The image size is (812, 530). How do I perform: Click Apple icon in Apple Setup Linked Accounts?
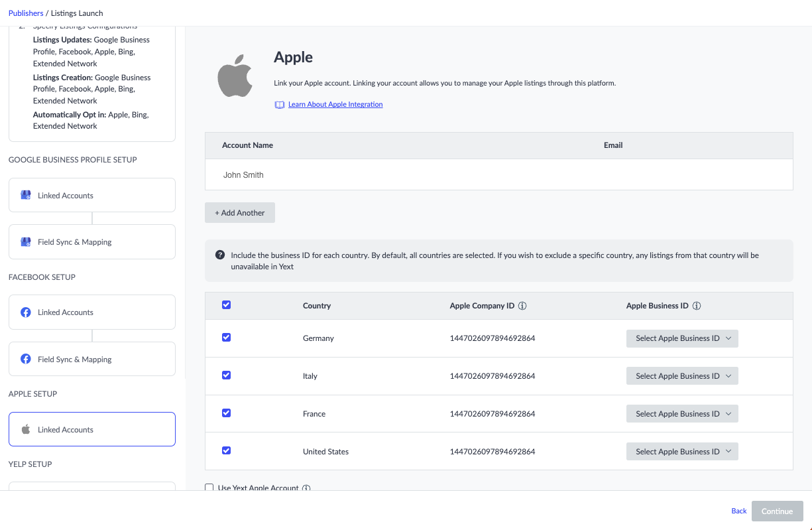26,429
